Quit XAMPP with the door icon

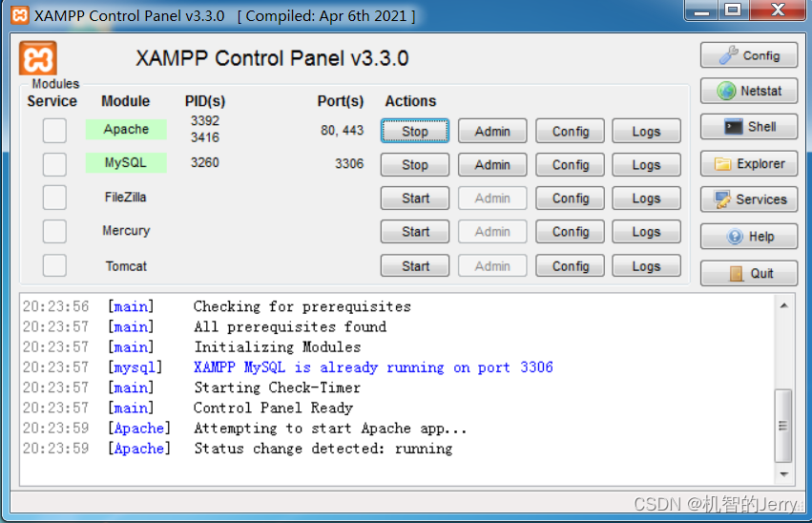click(749, 273)
